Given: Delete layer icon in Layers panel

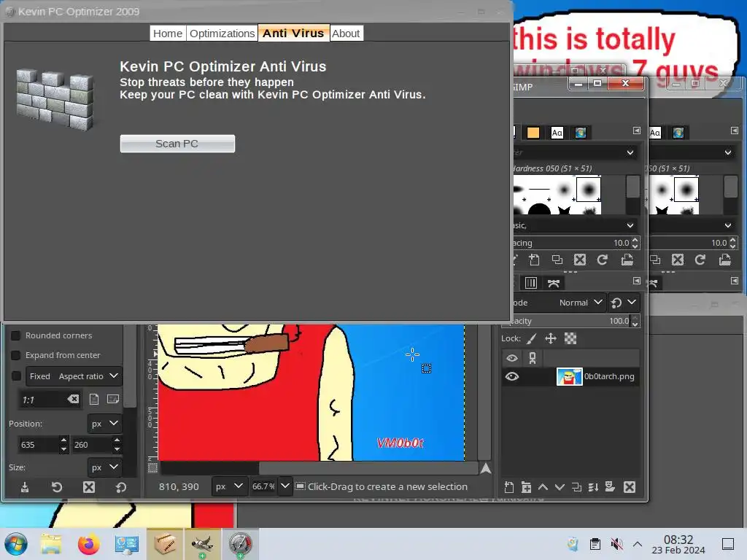Looking at the screenshot, I should [x=630, y=486].
